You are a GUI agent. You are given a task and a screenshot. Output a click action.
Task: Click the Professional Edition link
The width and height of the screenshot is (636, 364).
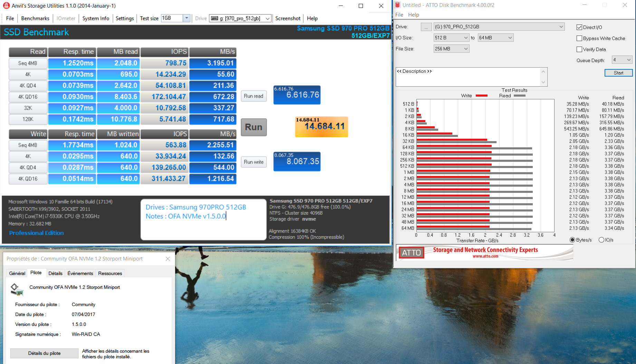[36, 233]
